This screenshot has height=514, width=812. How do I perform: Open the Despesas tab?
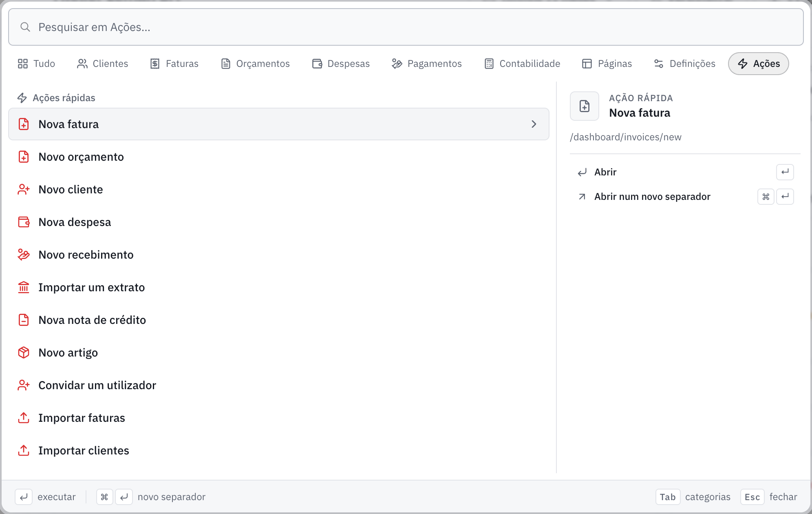point(341,64)
